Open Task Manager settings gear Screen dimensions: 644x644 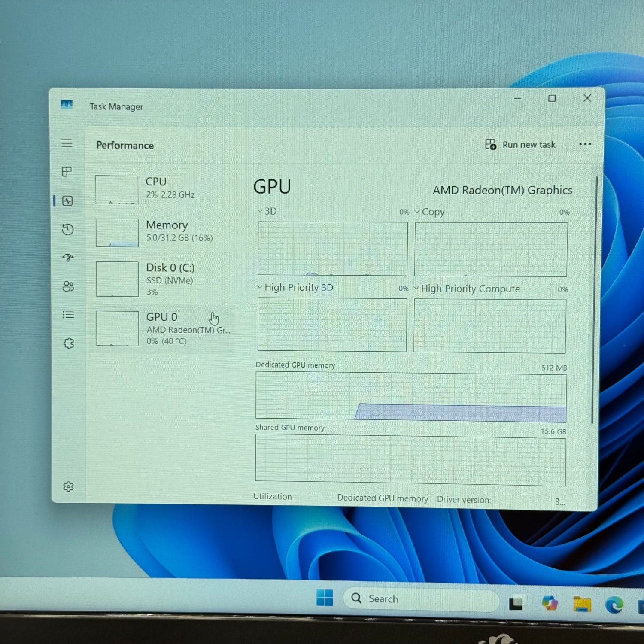pos(68,486)
